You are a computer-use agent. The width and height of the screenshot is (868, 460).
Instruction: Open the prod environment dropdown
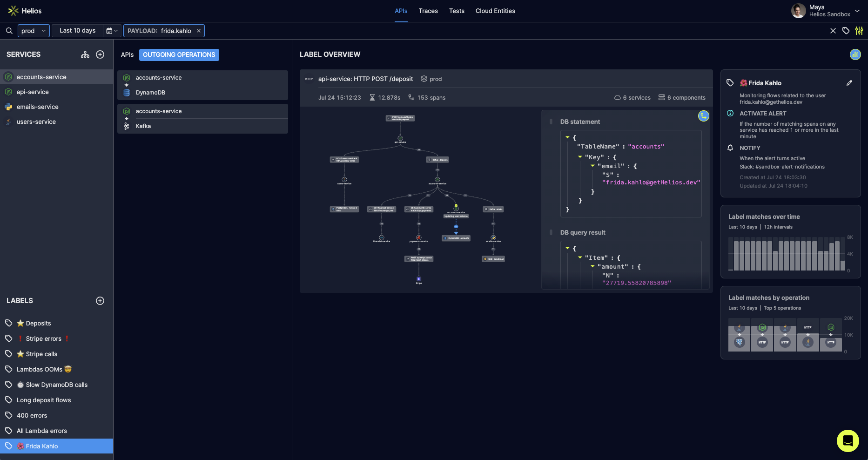(x=34, y=31)
